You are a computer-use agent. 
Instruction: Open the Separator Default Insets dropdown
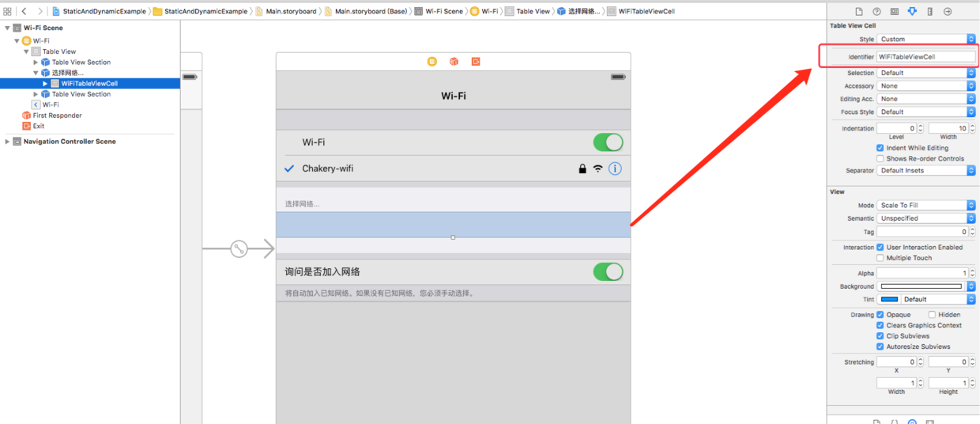tap(926, 170)
